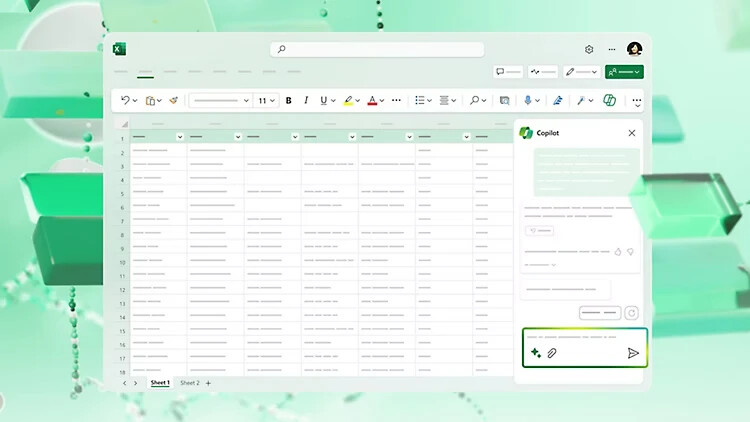Open the Dictate microphone tool

click(x=527, y=100)
